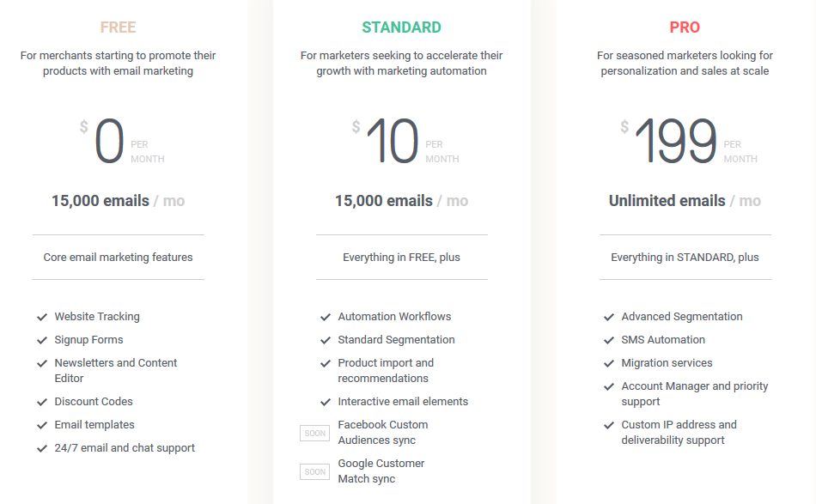Click the checkmark next to Advanced Segmentation

pos(609,317)
